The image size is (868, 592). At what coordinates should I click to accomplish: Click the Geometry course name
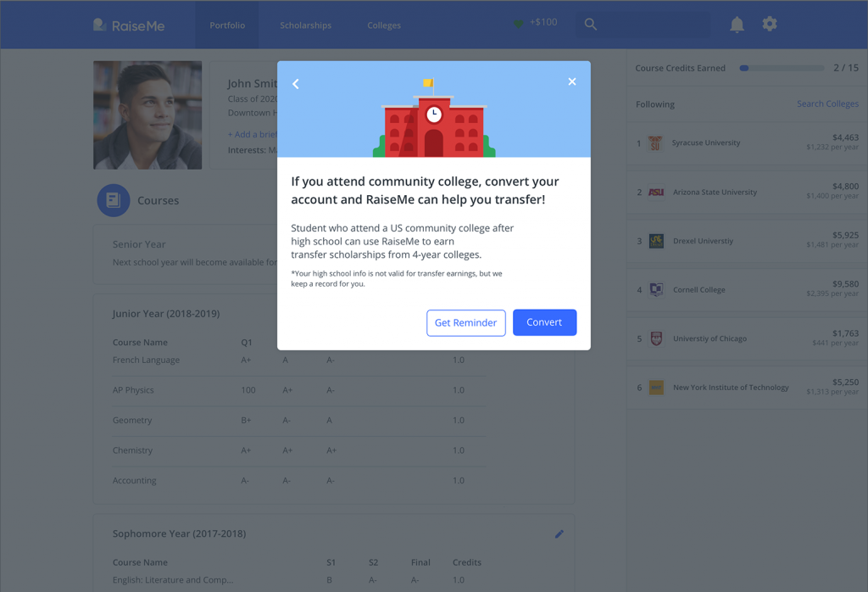coord(131,421)
